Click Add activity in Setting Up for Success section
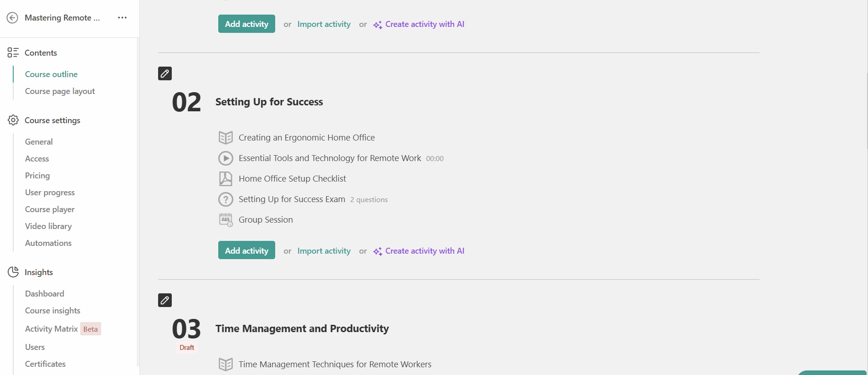The width and height of the screenshot is (868, 375). coord(247,250)
